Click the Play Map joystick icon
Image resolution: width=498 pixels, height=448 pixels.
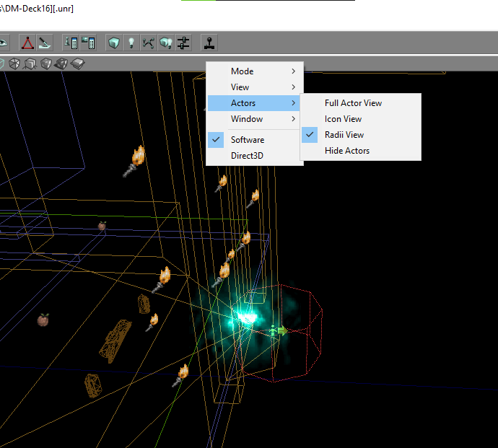(209, 43)
